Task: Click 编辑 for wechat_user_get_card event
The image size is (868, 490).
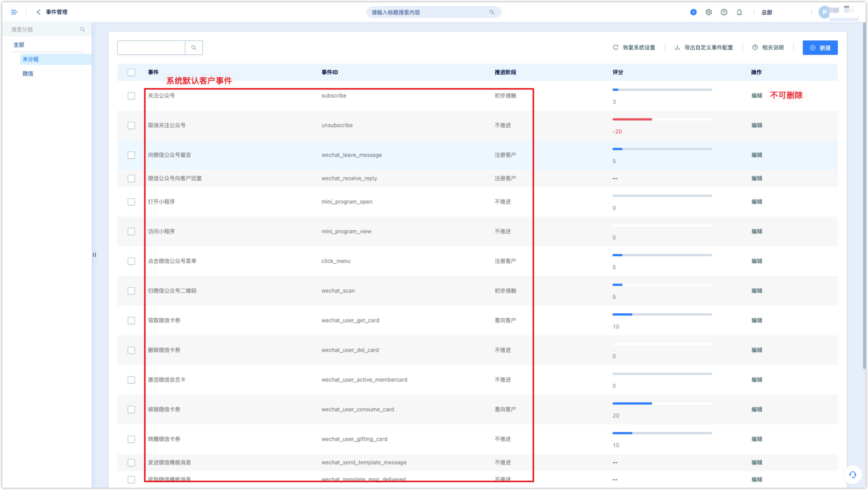Action: click(x=756, y=320)
